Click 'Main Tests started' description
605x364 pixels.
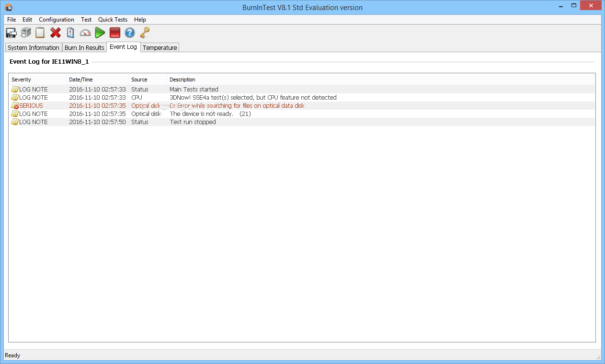point(194,90)
